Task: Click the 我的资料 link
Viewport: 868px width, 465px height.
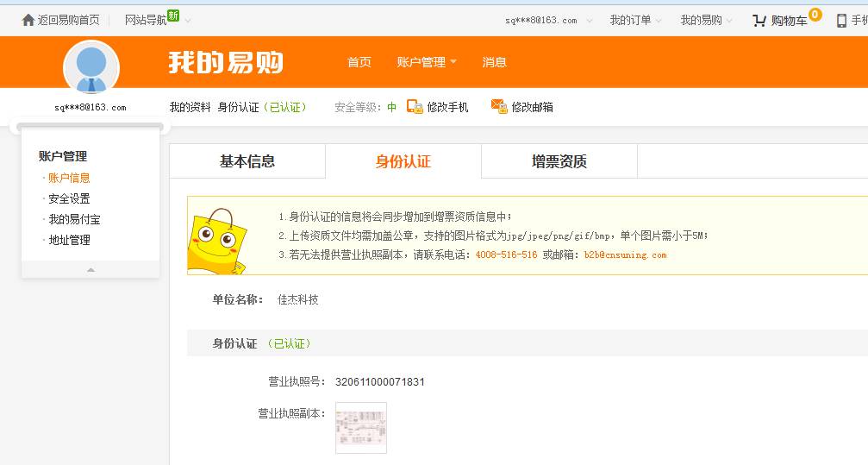Action: pos(190,107)
